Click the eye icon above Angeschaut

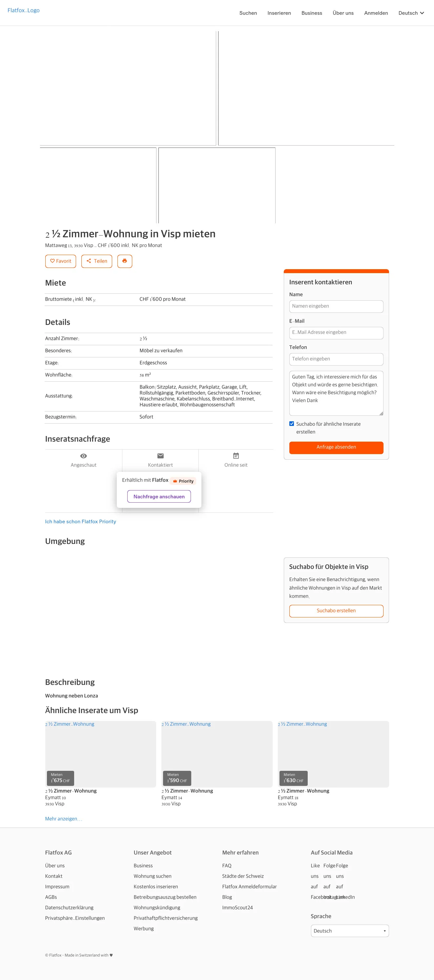83,456
